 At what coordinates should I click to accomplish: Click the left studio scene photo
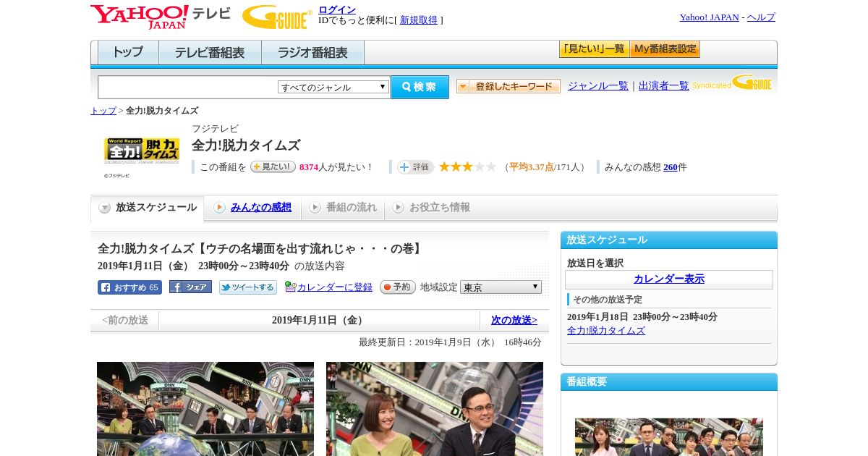[205, 409]
